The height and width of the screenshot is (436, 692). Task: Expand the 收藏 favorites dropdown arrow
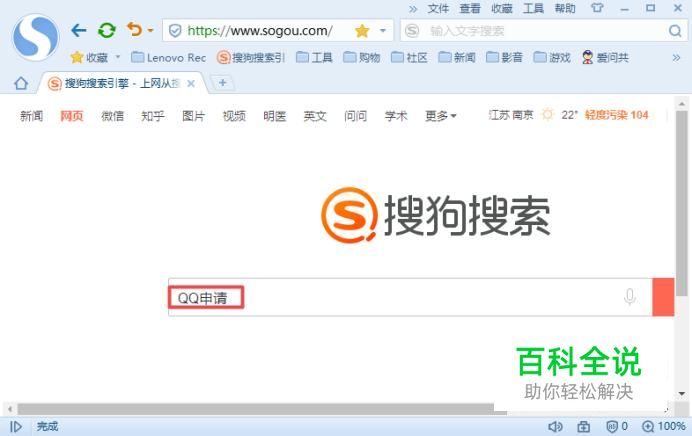pyautogui.click(x=117, y=57)
